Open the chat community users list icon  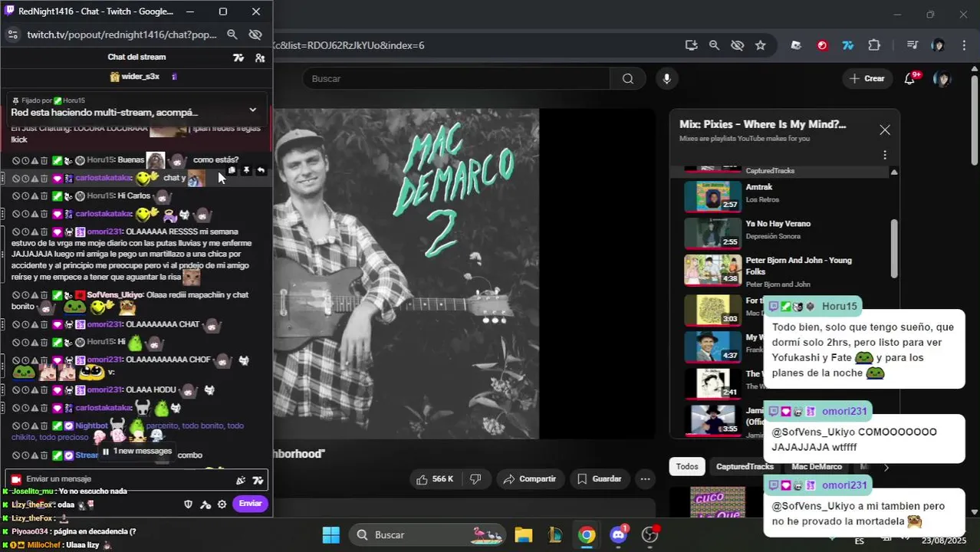[260, 58]
